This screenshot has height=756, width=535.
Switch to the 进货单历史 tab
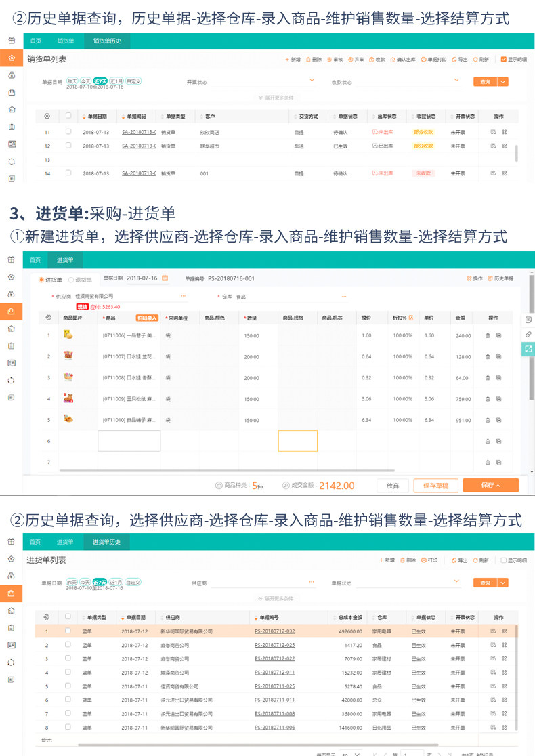coord(106,542)
